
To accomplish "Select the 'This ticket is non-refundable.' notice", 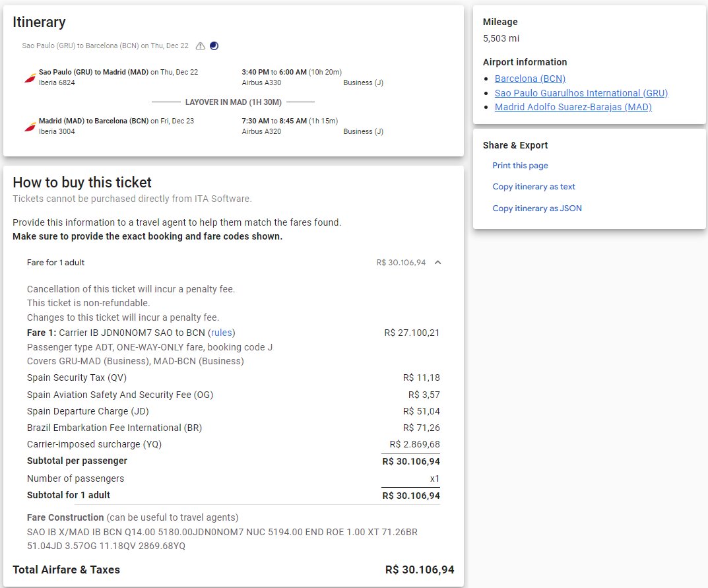I will [x=88, y=303].
